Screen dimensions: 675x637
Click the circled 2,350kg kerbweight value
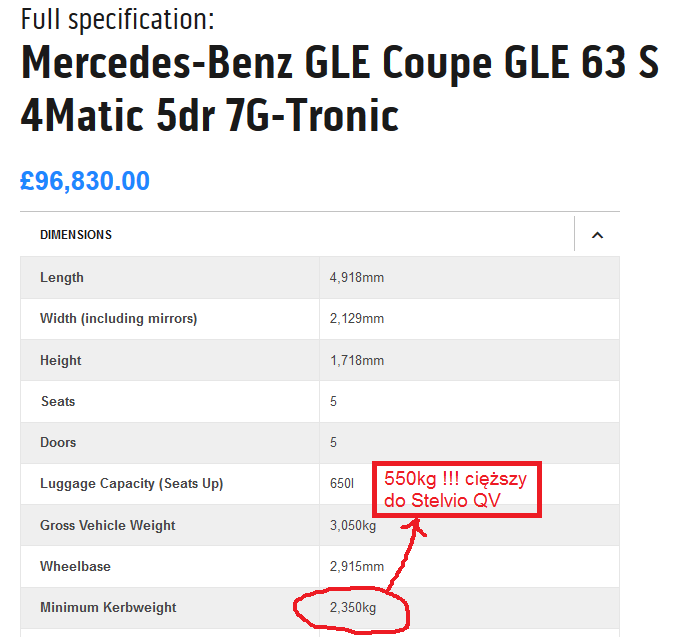[x=353, y=608]
